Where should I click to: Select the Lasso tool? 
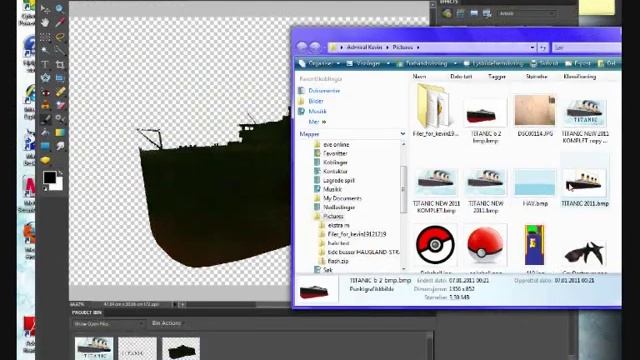(x=60, y=37)
